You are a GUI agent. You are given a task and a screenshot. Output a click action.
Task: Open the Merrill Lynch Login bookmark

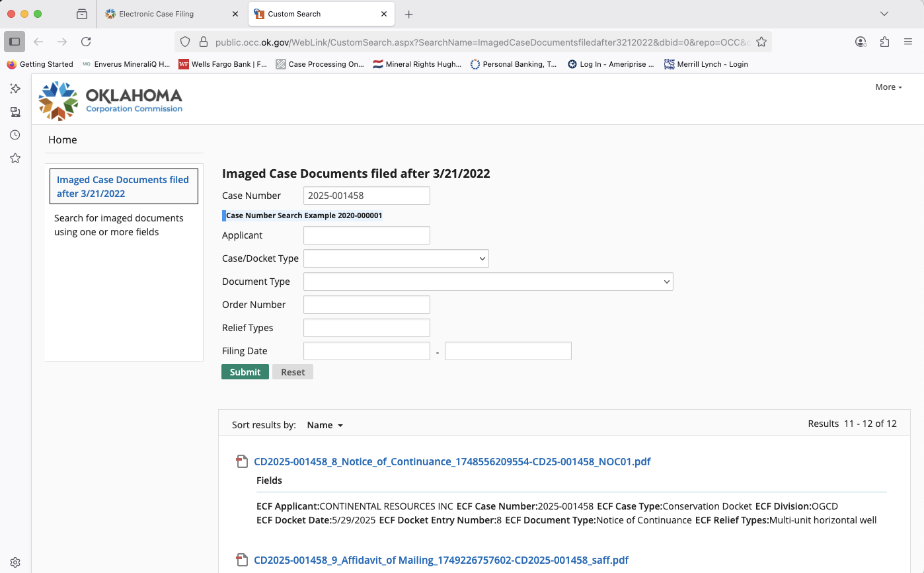click(x=707, y=64)
